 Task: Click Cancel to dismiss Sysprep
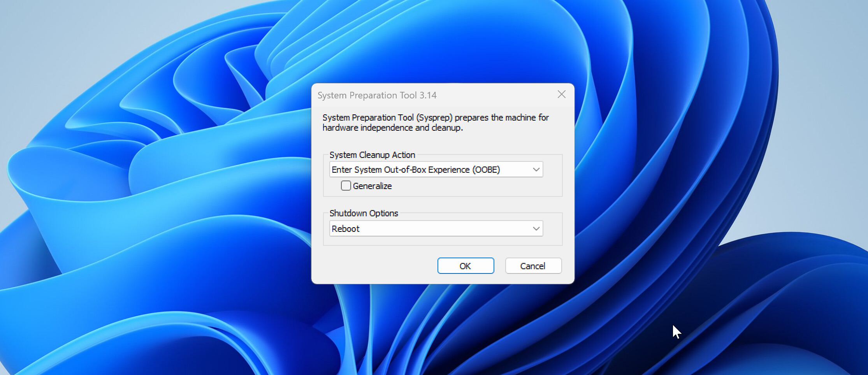(x=533, y=266)
